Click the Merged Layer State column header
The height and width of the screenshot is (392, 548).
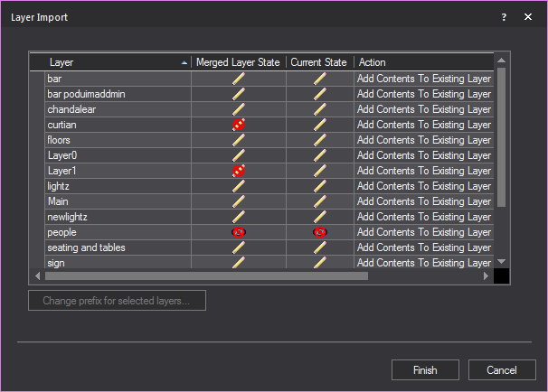click(239, 62)
